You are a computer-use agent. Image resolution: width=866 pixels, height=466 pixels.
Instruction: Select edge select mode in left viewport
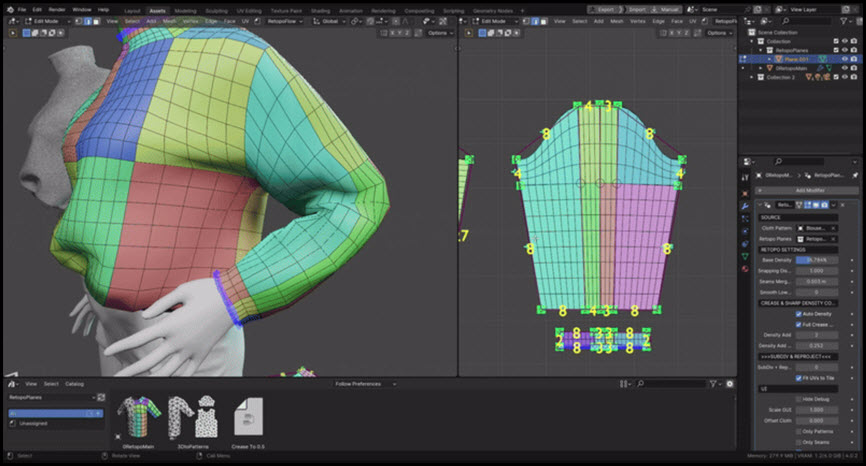pyautogui.click(x=88, y=21)
